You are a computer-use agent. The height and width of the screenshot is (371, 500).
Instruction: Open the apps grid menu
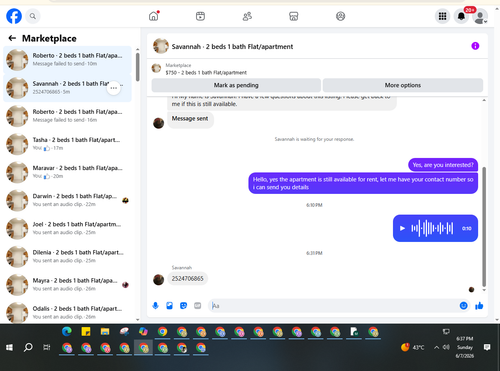click(442, 16)
